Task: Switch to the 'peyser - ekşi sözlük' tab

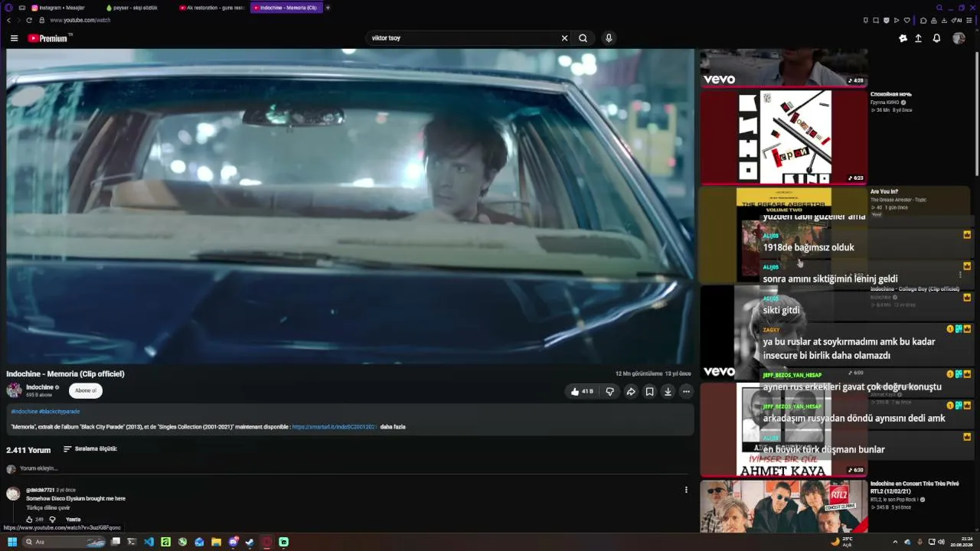Action: coord(133,8)
